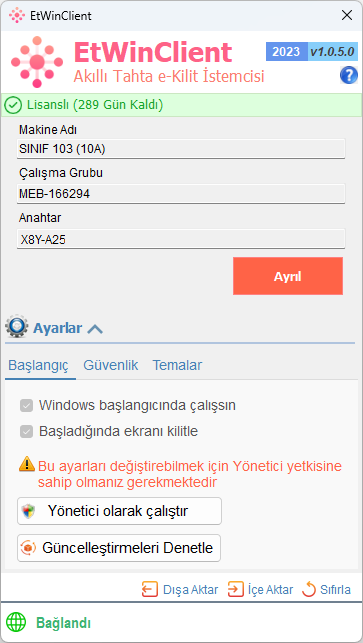Toggle "Windows başlangıcında çalışsın" checkbox
The image size is (363, 643).
[x=27, y=406]
